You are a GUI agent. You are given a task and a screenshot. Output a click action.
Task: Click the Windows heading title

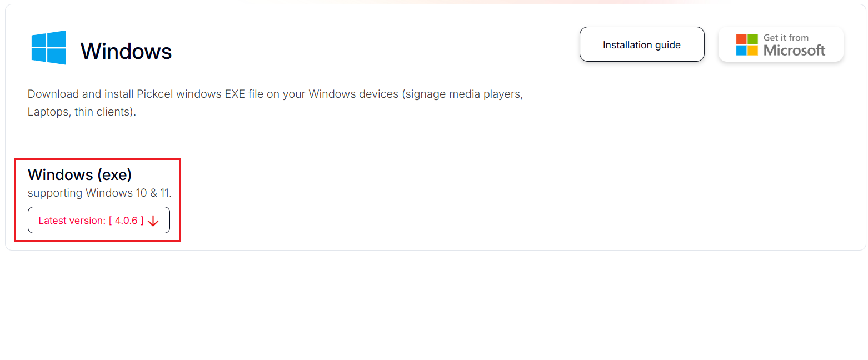tap(126, 51)
